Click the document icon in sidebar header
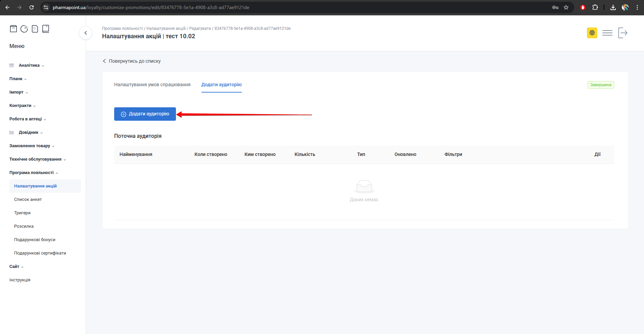 [x=35, y=29]
